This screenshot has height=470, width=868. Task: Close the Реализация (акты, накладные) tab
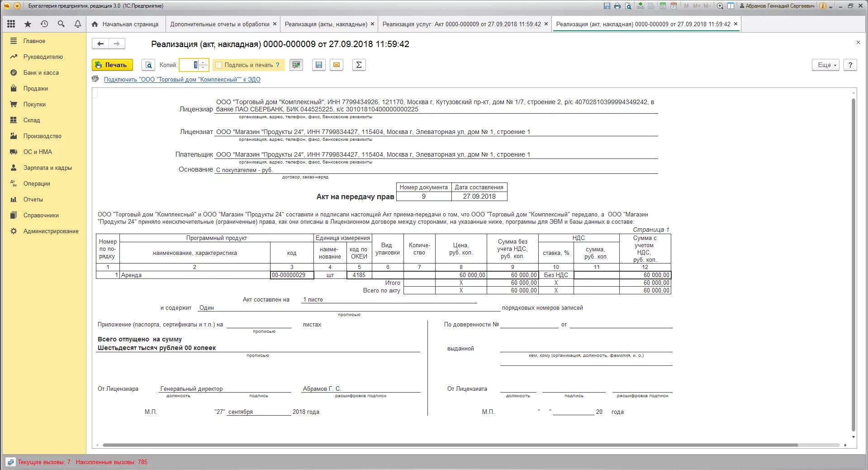[x=372, y=24]
